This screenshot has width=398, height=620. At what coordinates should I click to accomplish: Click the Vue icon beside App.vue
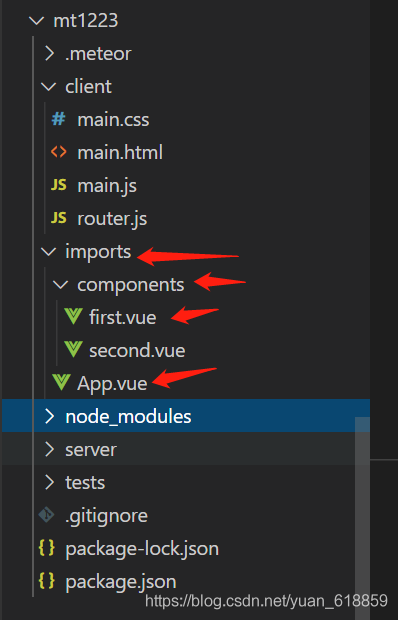(x=61, y=383)
